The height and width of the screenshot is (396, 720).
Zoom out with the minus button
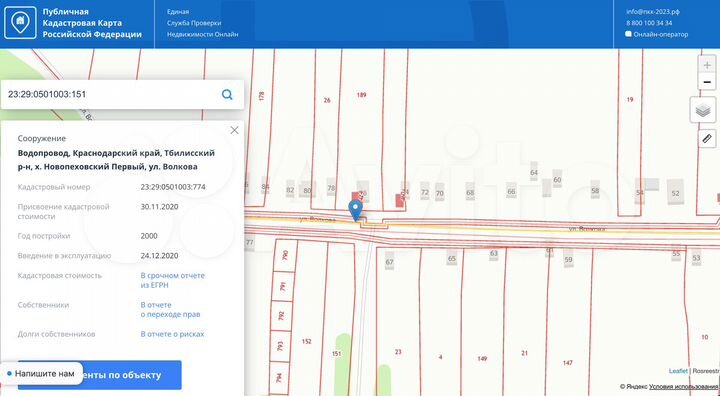(707, 82)
